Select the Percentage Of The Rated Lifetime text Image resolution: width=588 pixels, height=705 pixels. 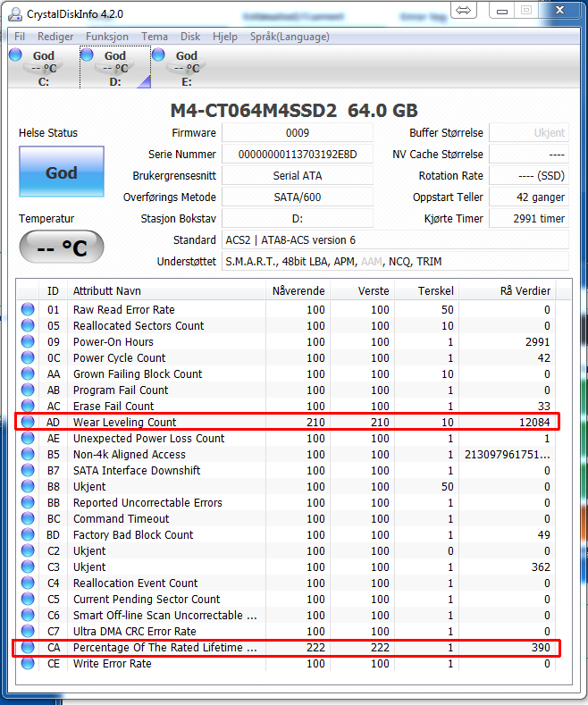(x=165, y=648)
